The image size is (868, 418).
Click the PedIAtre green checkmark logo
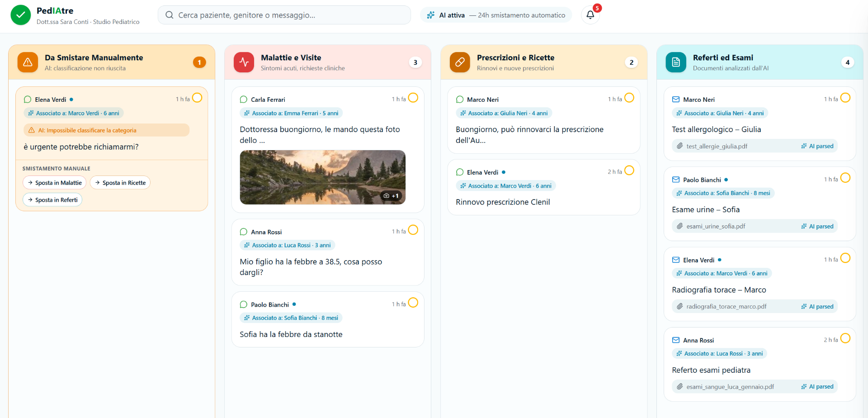(x=20, y=15)
